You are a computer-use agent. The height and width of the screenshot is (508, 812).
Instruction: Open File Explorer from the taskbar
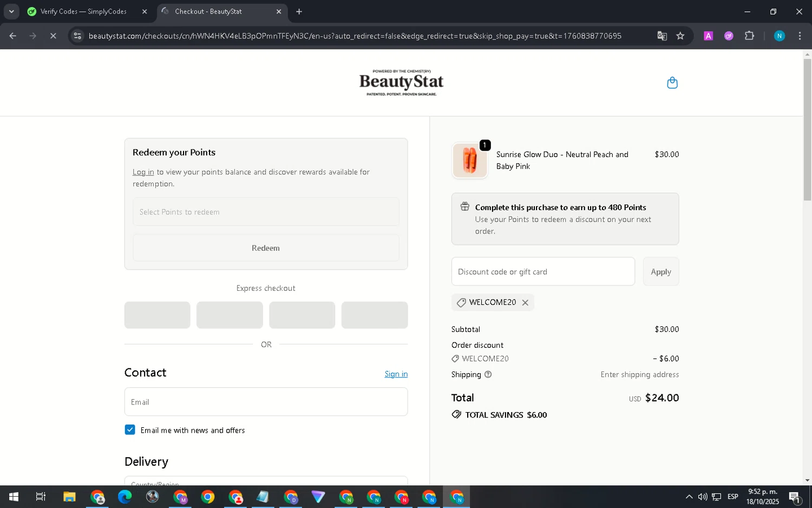pyautogui.click(x=69, y=497)
